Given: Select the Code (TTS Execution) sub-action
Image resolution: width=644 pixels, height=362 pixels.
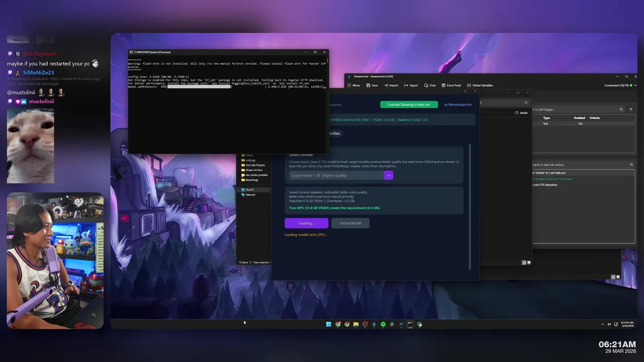Looking at the screenshot, I should pyautogui.click(x=545, y=185).
